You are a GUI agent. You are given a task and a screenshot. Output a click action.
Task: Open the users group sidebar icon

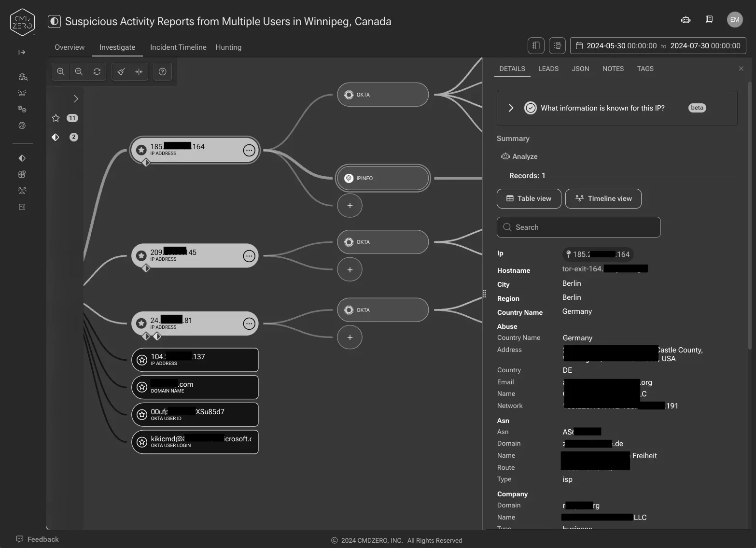(x=22, y=191)
